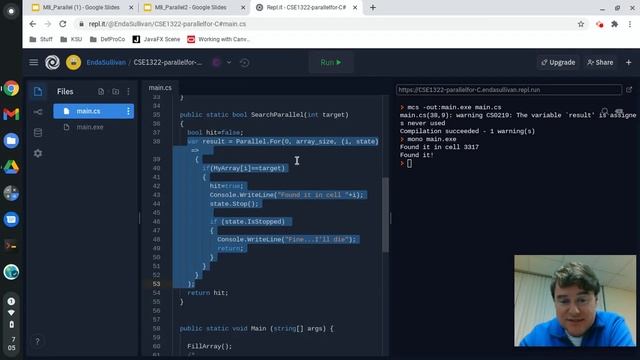Open the EndaSullivan user avatar
Image resolution: width=640 pixels, height=360 pixels.
pos(73,62)
